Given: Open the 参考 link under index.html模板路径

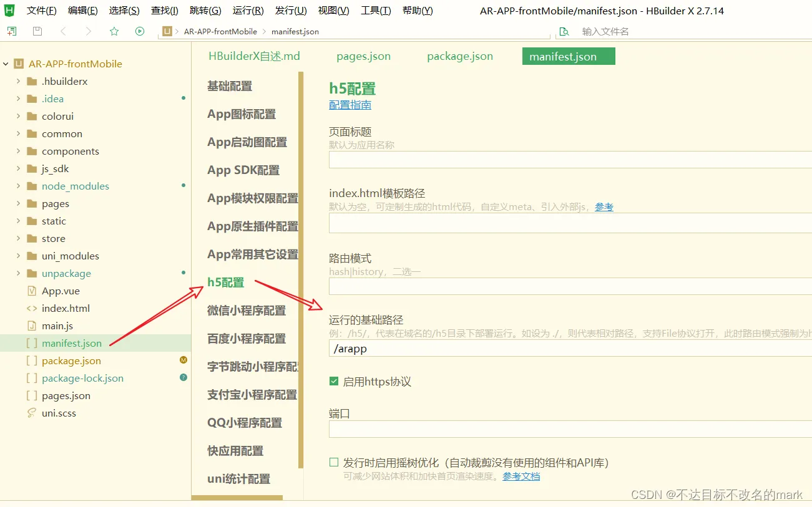Looking at the screenshot, I should 604,207.
